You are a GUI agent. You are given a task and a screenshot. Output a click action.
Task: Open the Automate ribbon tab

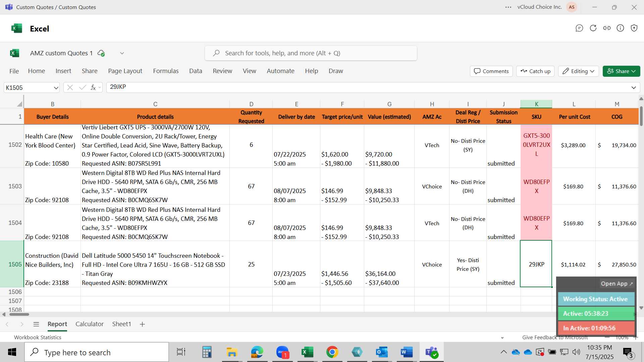point(280,71)
